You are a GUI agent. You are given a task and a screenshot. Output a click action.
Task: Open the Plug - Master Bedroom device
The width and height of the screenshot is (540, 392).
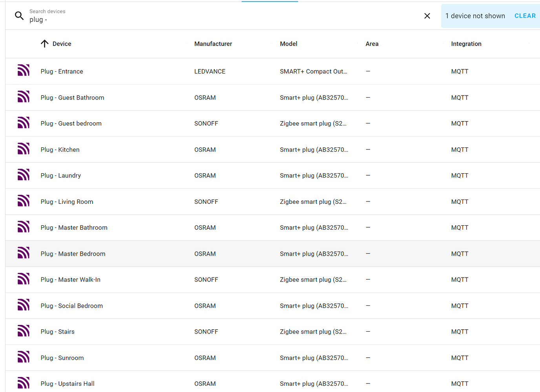click(x=73, y=254)
